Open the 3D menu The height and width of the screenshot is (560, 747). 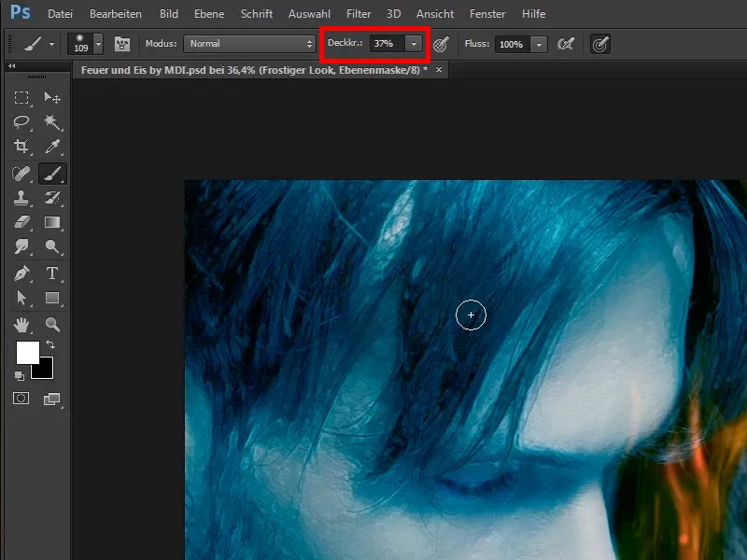pos(393,14)
